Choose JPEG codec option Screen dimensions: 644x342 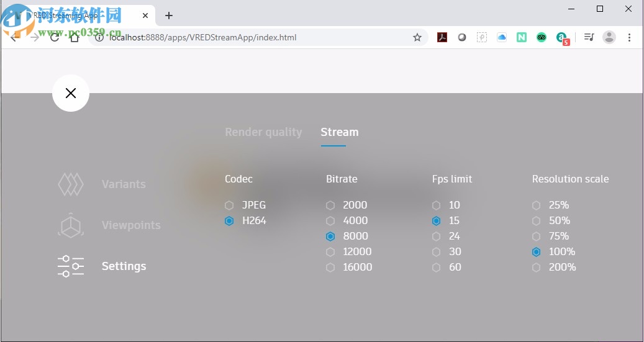coord(245,205)
